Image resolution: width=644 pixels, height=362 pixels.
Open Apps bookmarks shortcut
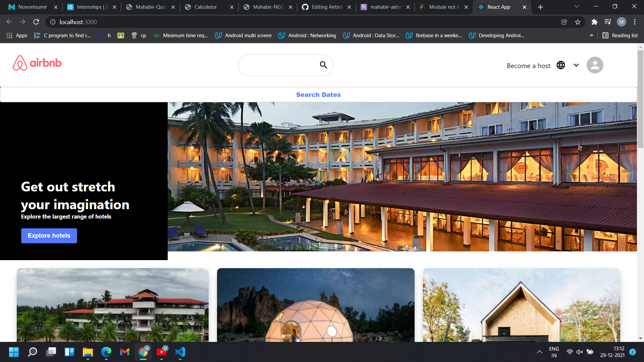17,36
